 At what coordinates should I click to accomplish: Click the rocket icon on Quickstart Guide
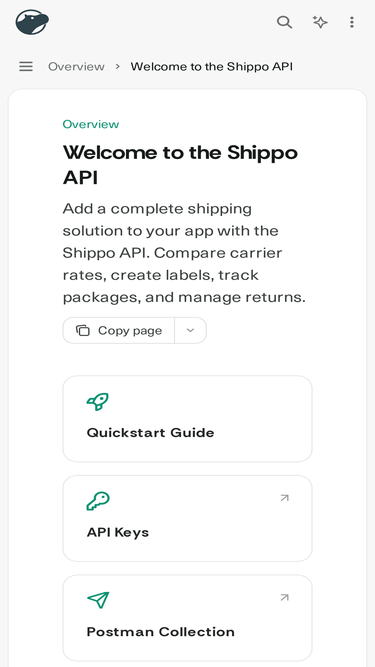pos(98,402)
